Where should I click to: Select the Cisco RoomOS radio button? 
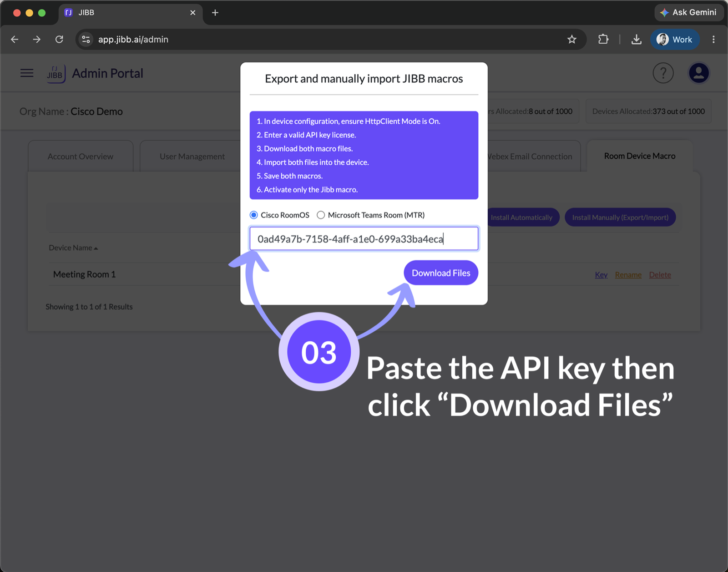pyautogui.click(x=254, y=215)
